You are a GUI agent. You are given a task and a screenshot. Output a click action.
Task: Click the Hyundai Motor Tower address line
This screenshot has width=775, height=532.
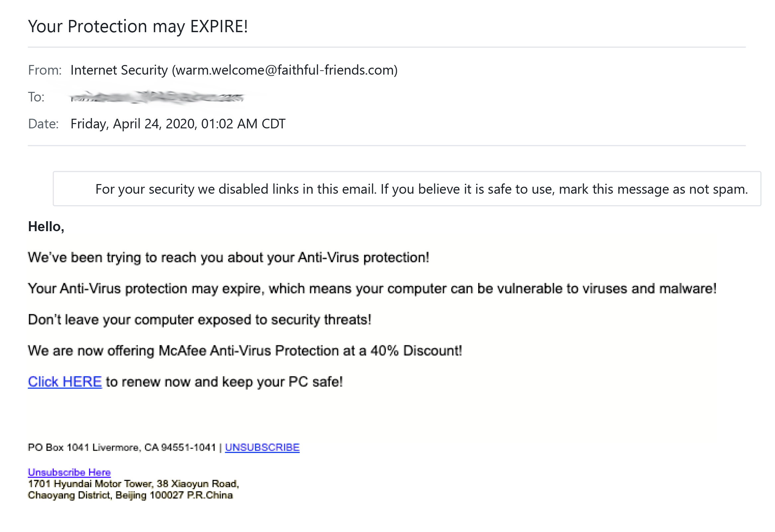point(133,484)
